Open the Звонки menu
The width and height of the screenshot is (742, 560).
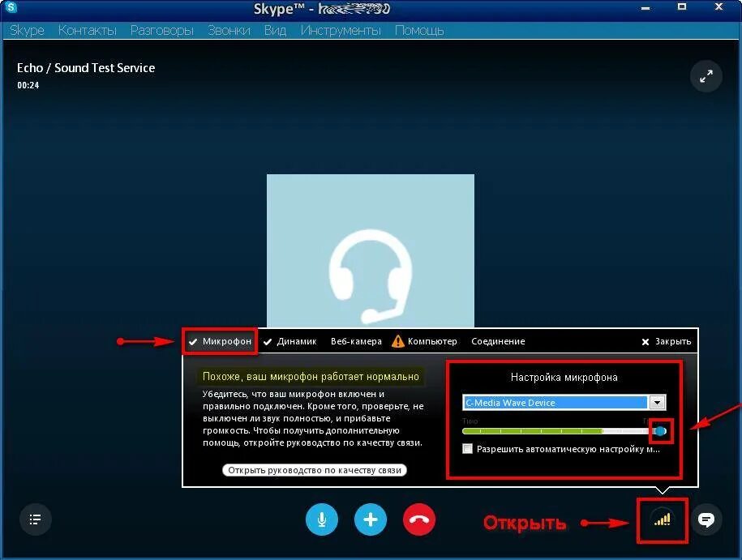(x=229, y=30)
